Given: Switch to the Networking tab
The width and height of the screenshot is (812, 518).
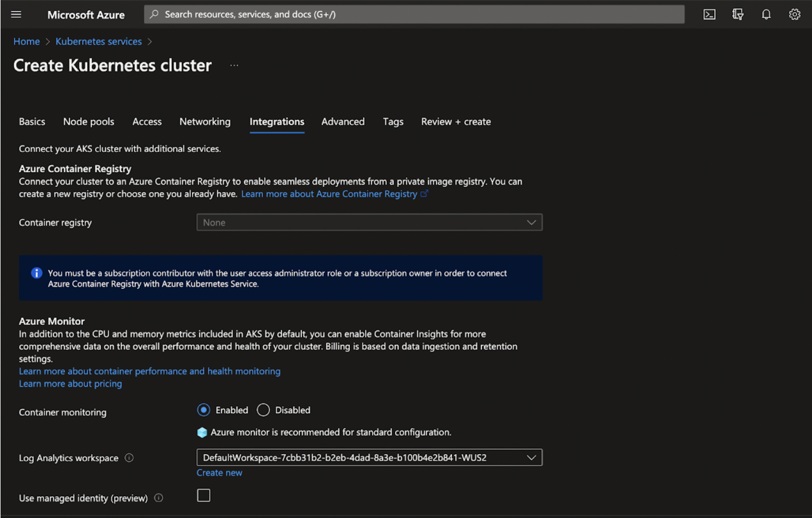Looking at the screenshot, I should (x=205, y=122).
